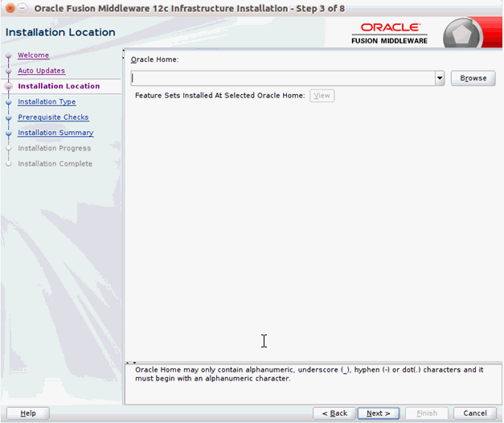Click the Installation Progress step label
504x423 pixels.
(55, 148)
